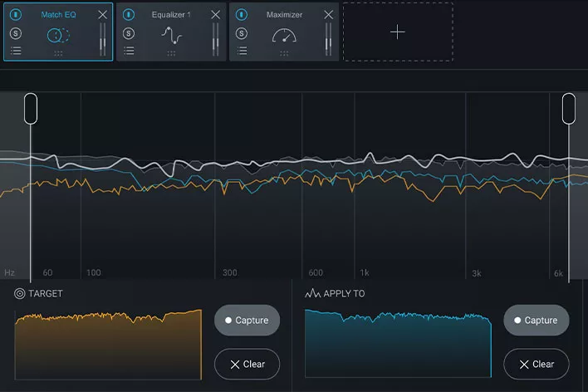The height and width of the screenshot is (392, 588).
Task: Solo the Match EQ module
Action: [x=16, y=33]
